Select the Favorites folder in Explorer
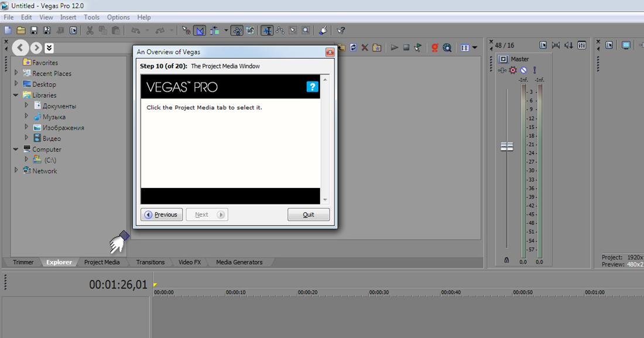This screenshot has width=644, height=338. 40,63
